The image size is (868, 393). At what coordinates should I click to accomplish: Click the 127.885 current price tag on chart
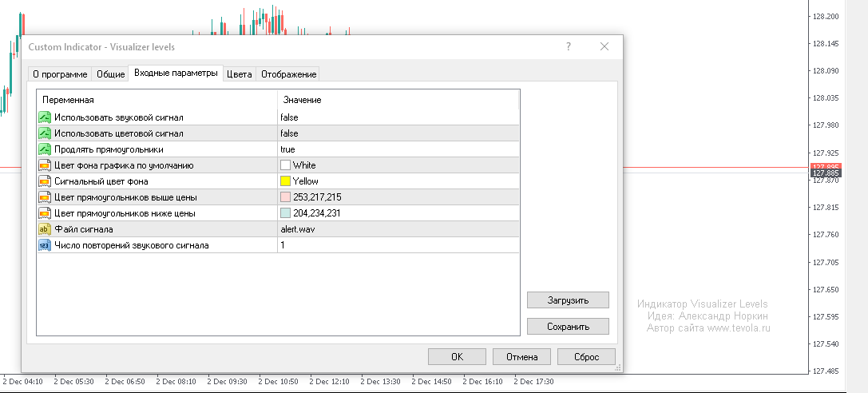pos(826,173)
